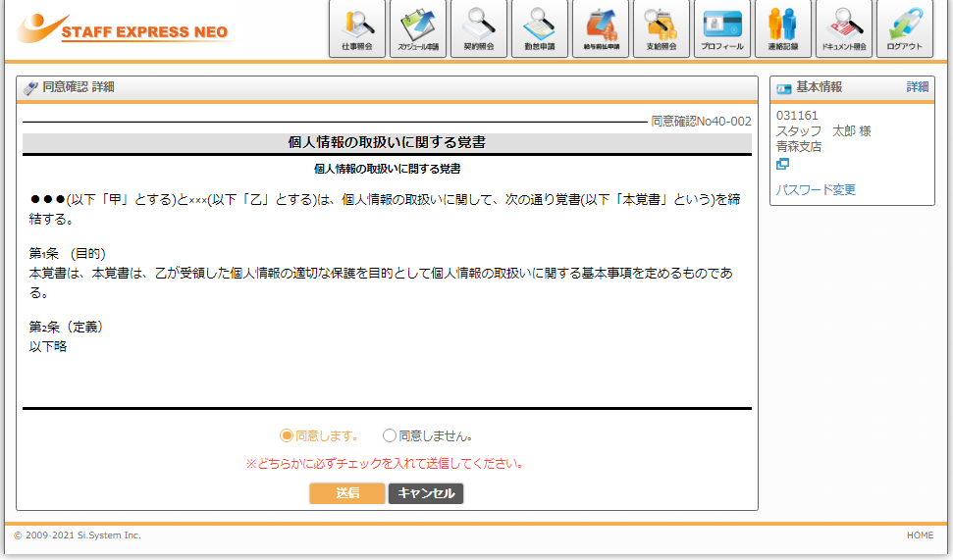Select the 同意しません radio button
The image size is (953, 560).
coord(390,435)
